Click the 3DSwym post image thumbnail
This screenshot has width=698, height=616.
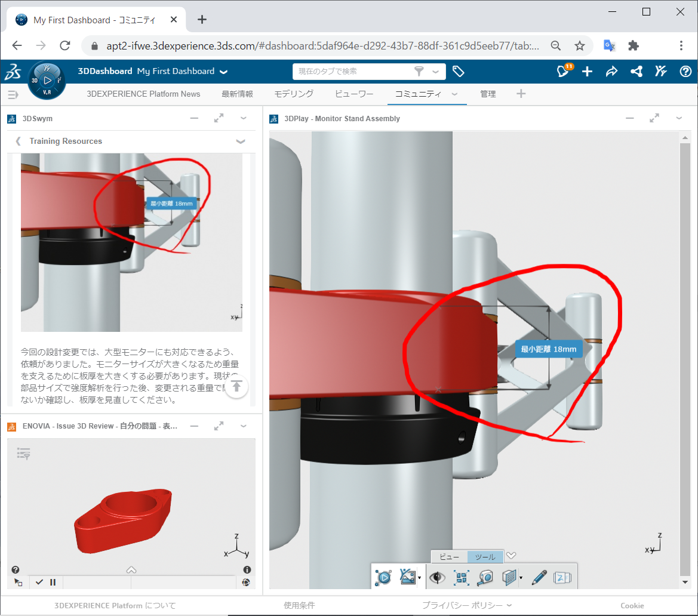pyautogui.click(x=132, y=242)
